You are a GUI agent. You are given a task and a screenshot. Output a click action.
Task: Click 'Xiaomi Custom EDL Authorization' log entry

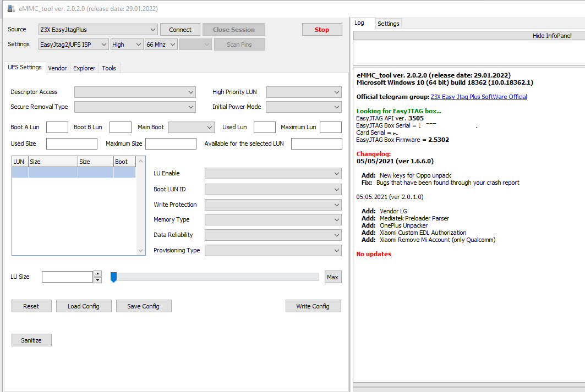(423, 233)
